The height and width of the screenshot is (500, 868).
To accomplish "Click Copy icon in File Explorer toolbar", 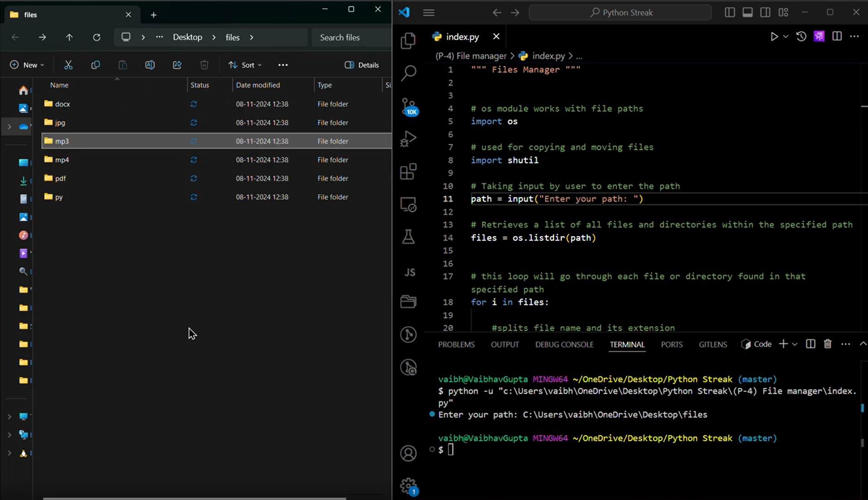I will [x=95, y=65].
